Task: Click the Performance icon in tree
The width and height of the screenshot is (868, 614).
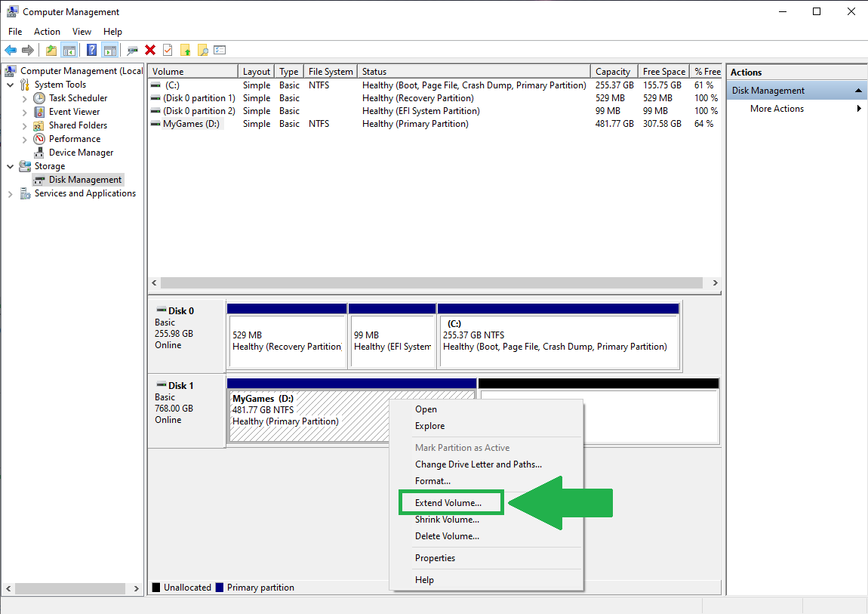Action: click(x=39, y=139)
